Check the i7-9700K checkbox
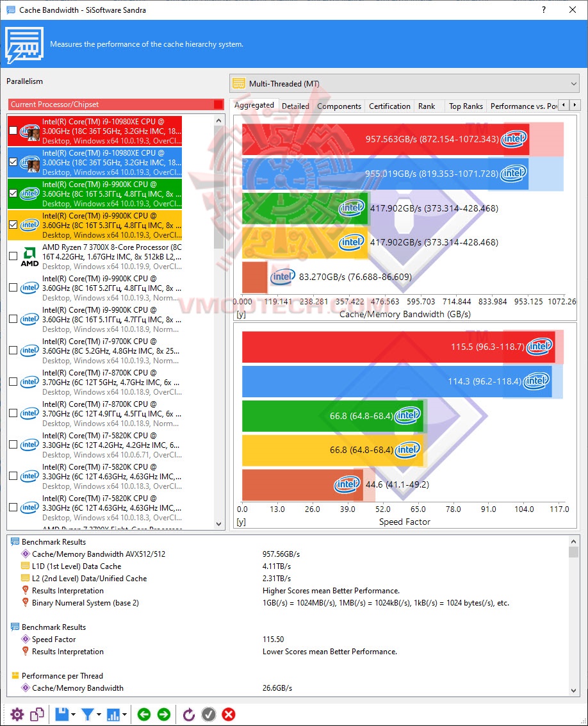This screenshot has height=726, width=588. [x=13, y=351]
